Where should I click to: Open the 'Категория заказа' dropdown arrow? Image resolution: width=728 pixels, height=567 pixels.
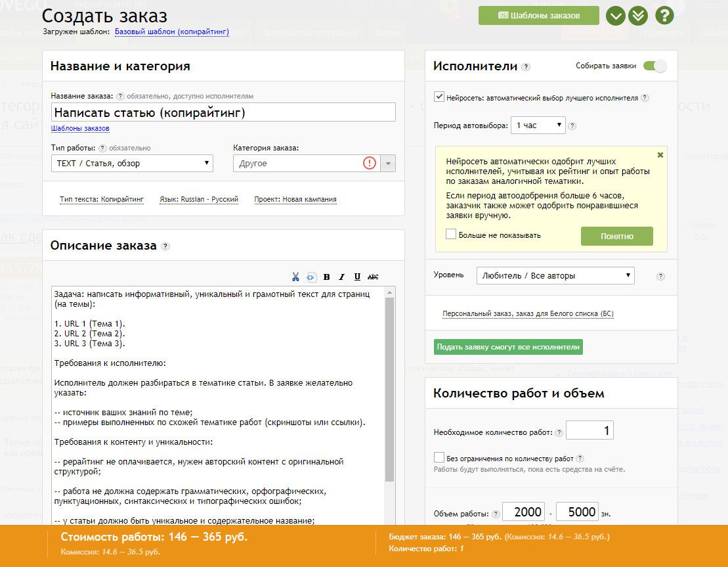(x=388, y=164)
